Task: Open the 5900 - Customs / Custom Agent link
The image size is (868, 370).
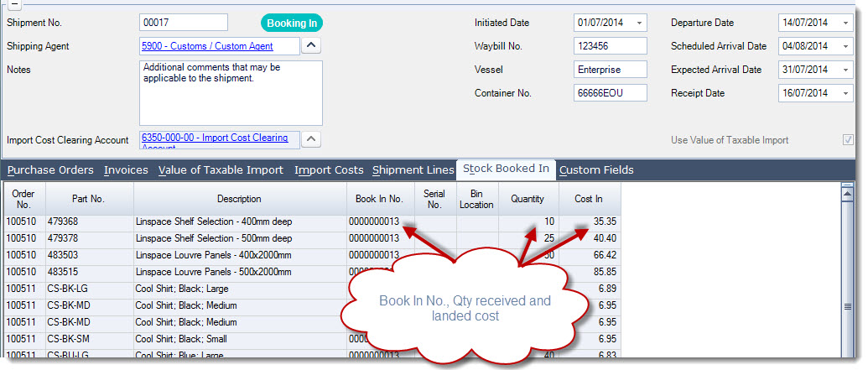Action: coord(208,46)
